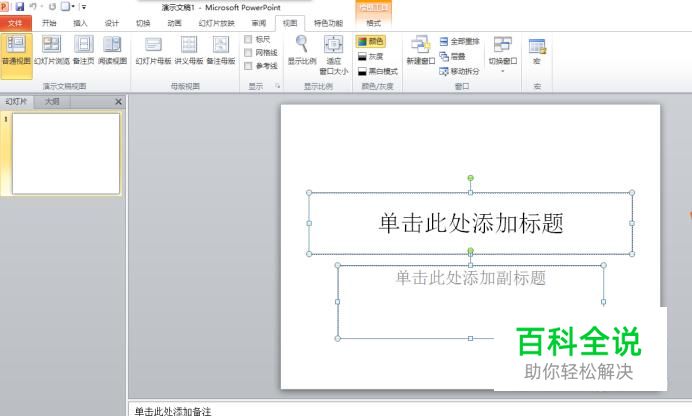The image size is (692, 416).
Task: Enable the Ruler checkbox (标尺)
Action: tap(248, 39)
